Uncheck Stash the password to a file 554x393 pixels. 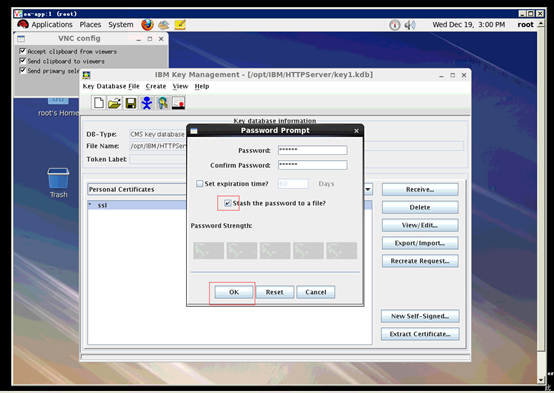click(x=228, y=203)
